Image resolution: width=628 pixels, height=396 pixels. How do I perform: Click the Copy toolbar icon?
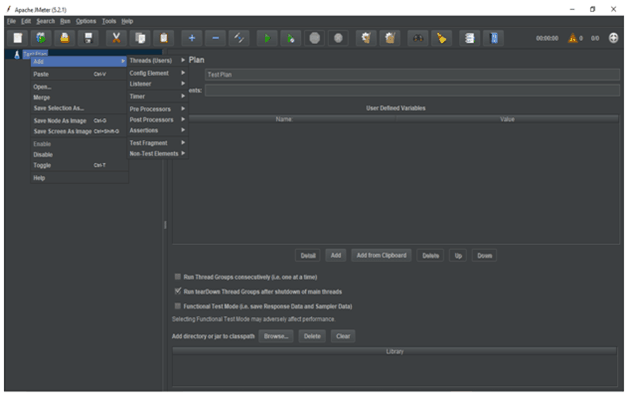pyautogui.click(x=140, y=38)
